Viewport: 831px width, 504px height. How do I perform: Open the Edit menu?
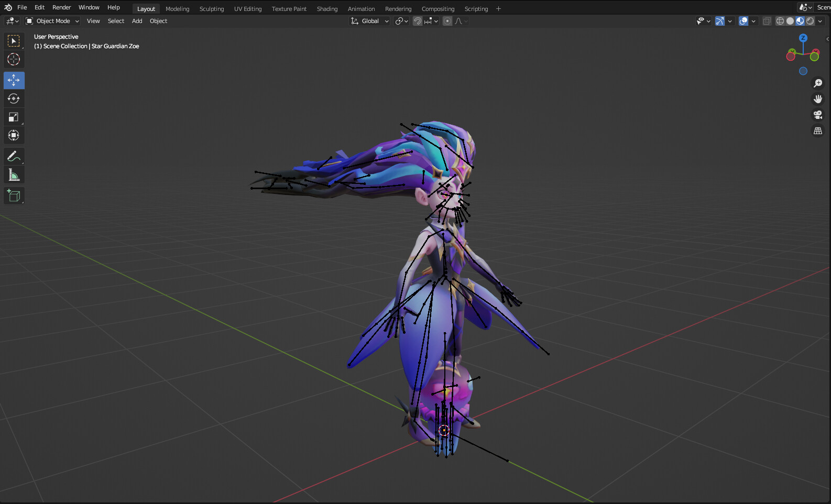(x=39, y=7)
